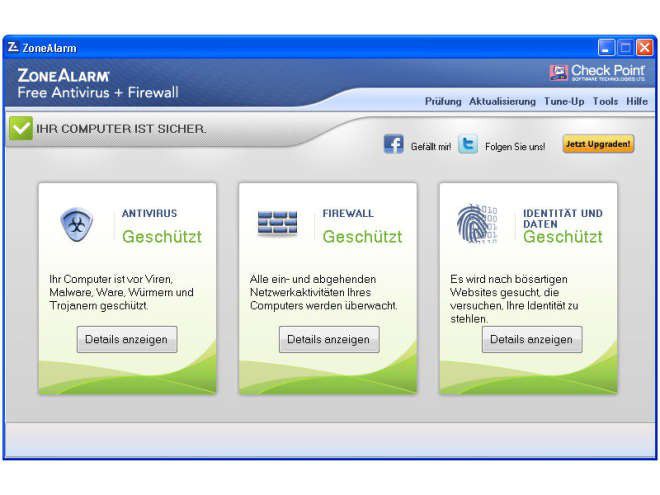Click the Antivirus biohazard shield icon
Screen dimensions: 660x495
[x=76, y=224]
